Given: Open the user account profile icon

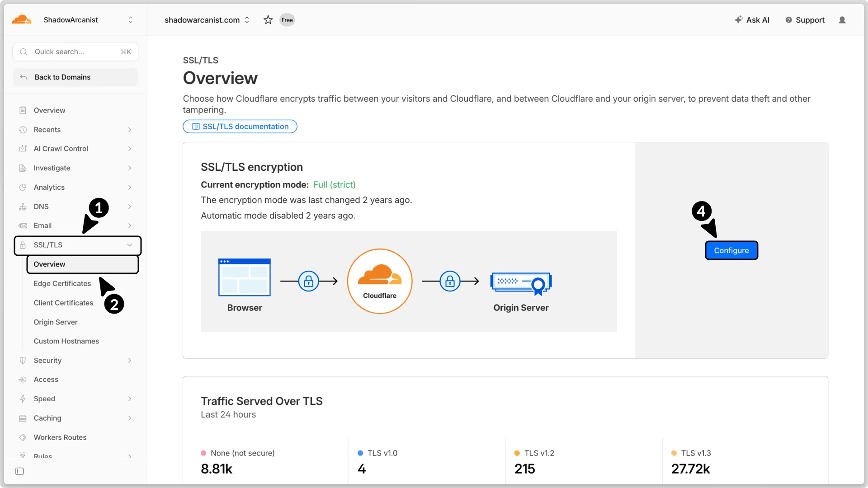Looking at the screenshot, I should click(842, 20).
